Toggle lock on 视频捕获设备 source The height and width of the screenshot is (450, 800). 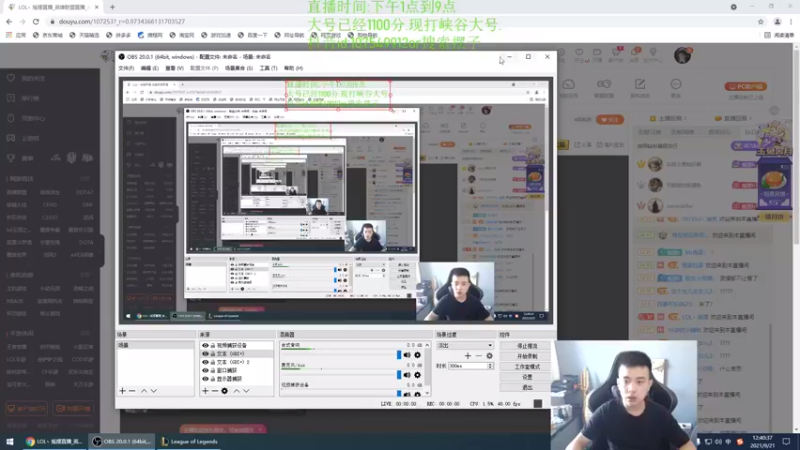(x=213, y=345)
